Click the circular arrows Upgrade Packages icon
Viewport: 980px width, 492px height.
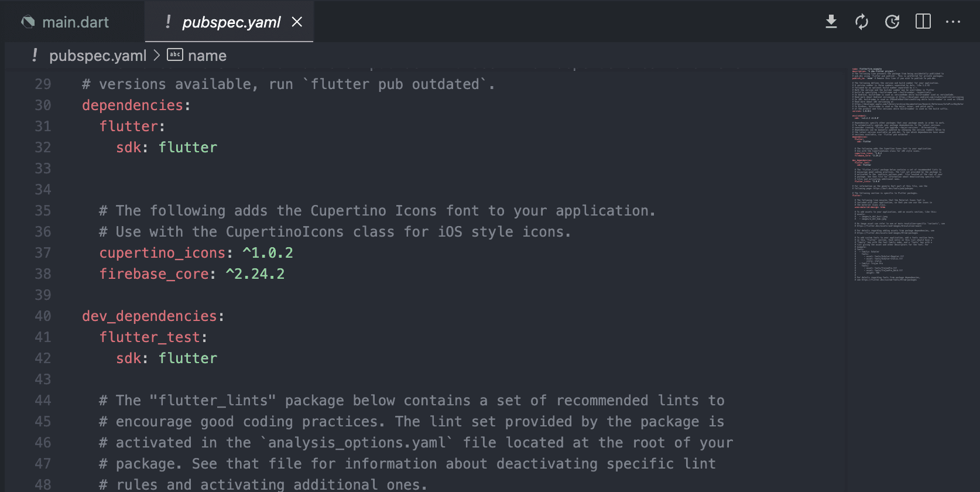click(861, 22)
